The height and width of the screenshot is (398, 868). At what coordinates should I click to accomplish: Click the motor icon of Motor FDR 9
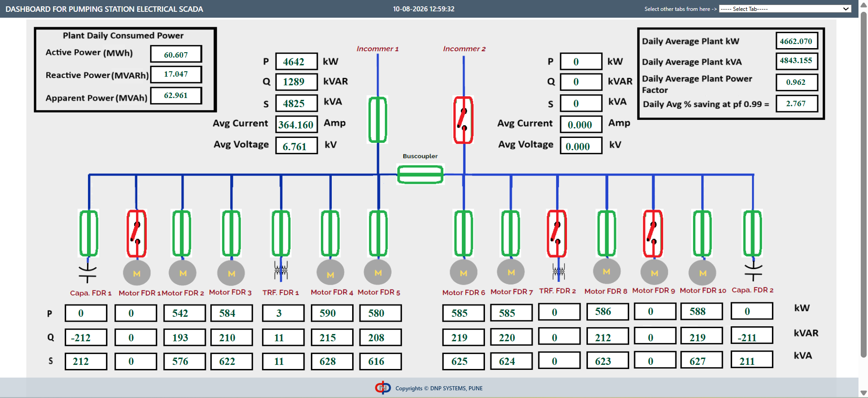[655, 273]
